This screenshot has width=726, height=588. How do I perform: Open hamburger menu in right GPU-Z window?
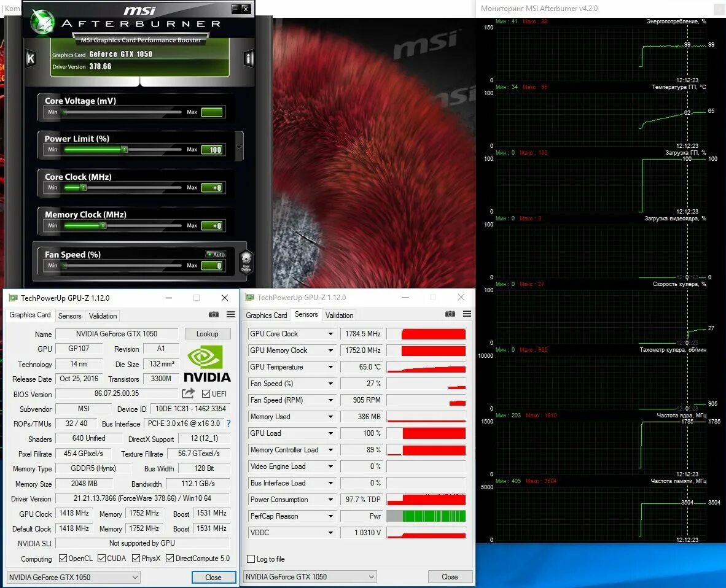tap(467, 314)
